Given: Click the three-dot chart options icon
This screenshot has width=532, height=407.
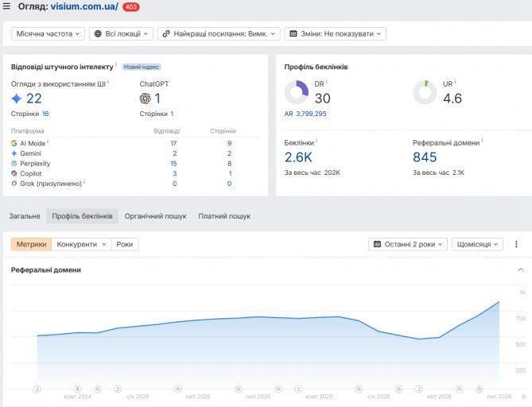Looking at the screenshot, I should 516,244.
